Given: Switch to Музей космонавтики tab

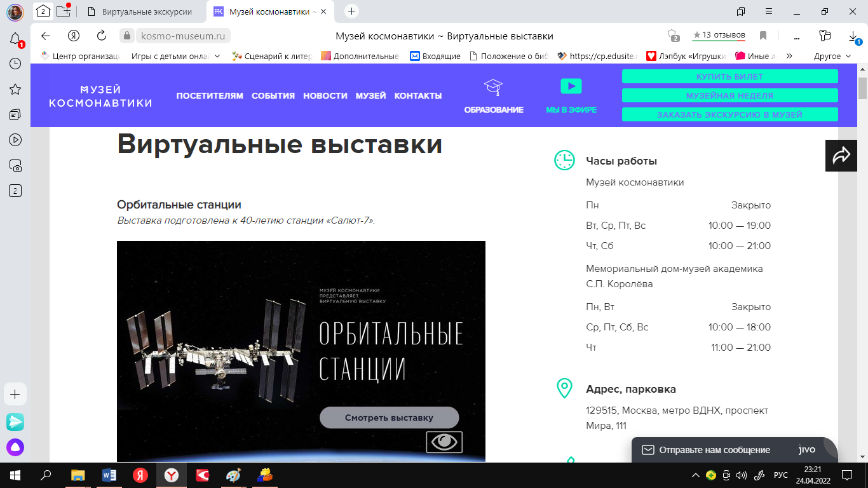Looking at the screenshot, I should [x=271, y=11].
